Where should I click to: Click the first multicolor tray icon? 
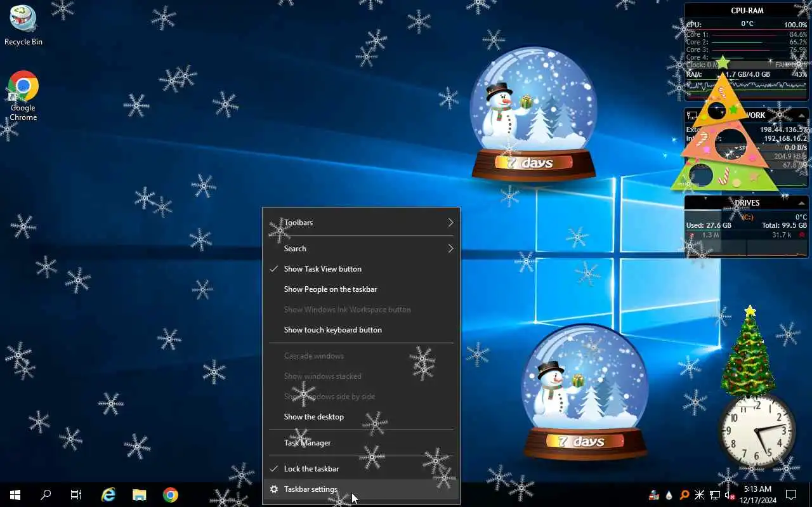(654, 495)
